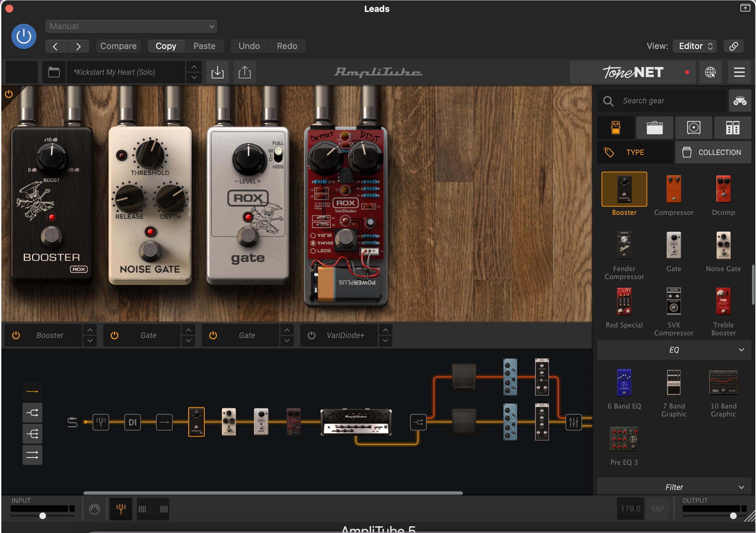Click the link icon next to Editor view
The width and height of the screenshot is (756, 533).
(733, 46)
